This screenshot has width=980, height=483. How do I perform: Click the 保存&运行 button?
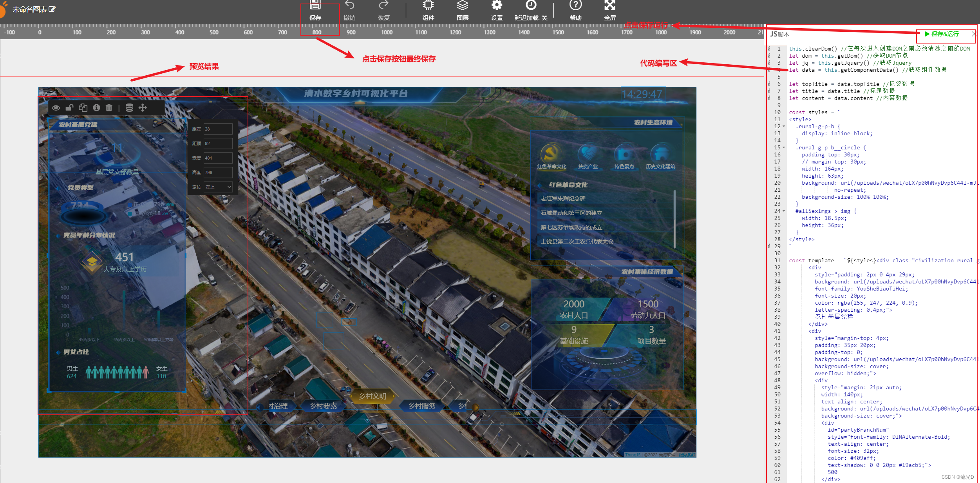tap(942, 34)
